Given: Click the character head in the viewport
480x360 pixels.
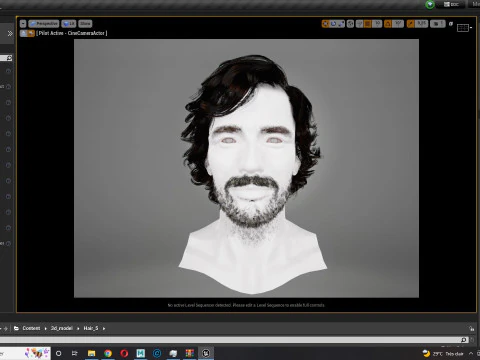Looking at the screenshot, I should (252, 143).
